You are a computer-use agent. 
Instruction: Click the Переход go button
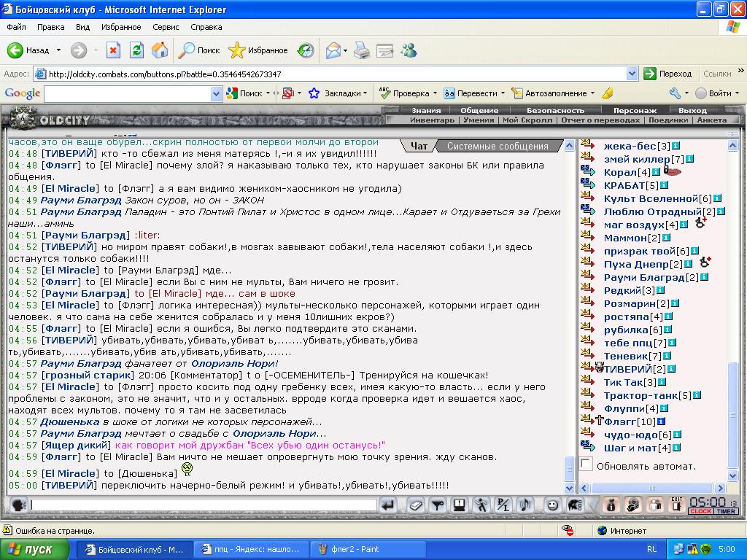coord(667,74)
